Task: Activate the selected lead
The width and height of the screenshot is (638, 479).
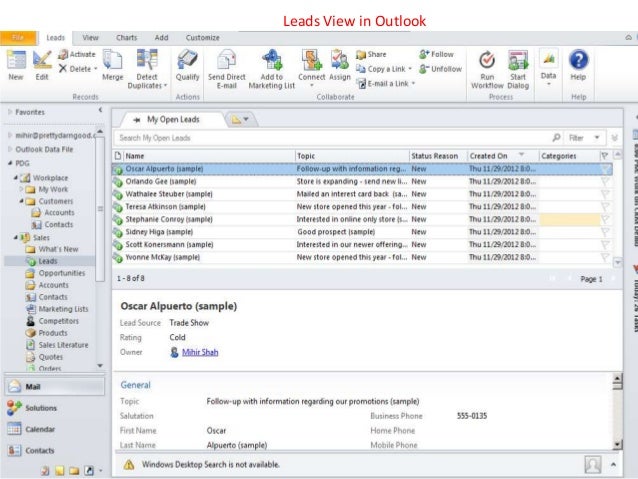Action: pyautogui.click(x=77, y=54)
